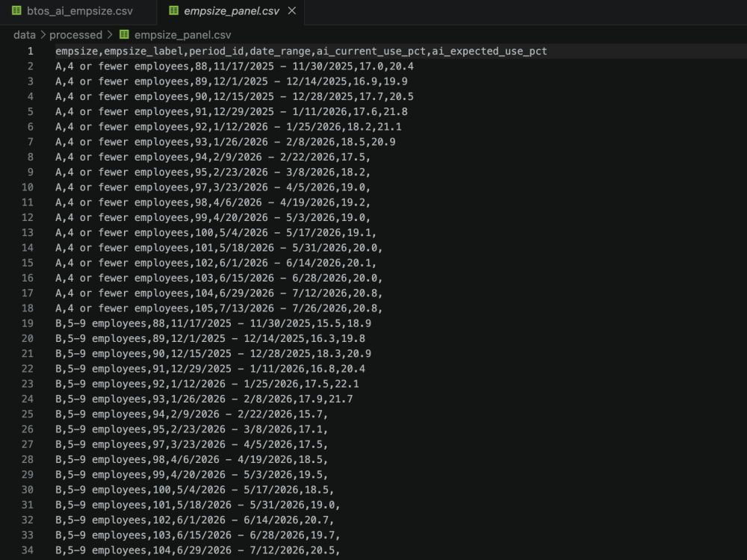The image size is (747, 560).
Task: Click row B period 98 with 4/6/2026,18.5
Action: pyautogui.click(x=191, y=459)
